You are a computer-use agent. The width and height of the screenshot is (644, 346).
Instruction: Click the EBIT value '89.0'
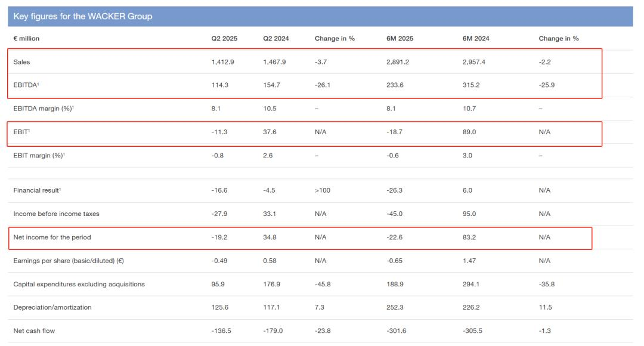pos(469,132)
